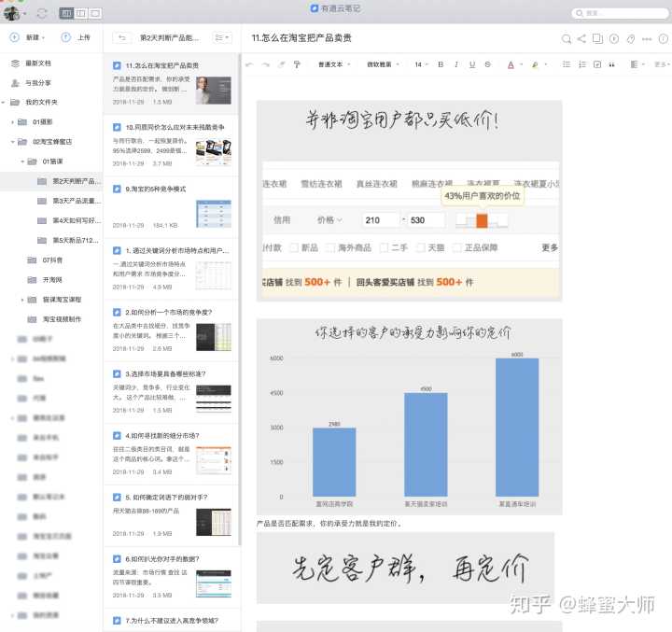Open the 普通文本 paragraph style dropdown
This screenshot has width=672, height=632.
[333, 65]
